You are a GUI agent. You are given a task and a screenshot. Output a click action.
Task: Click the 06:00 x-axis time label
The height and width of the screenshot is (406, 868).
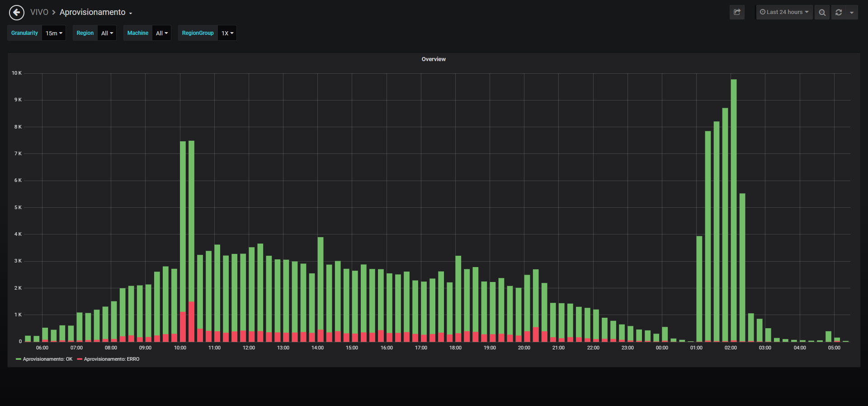(42, 348)
